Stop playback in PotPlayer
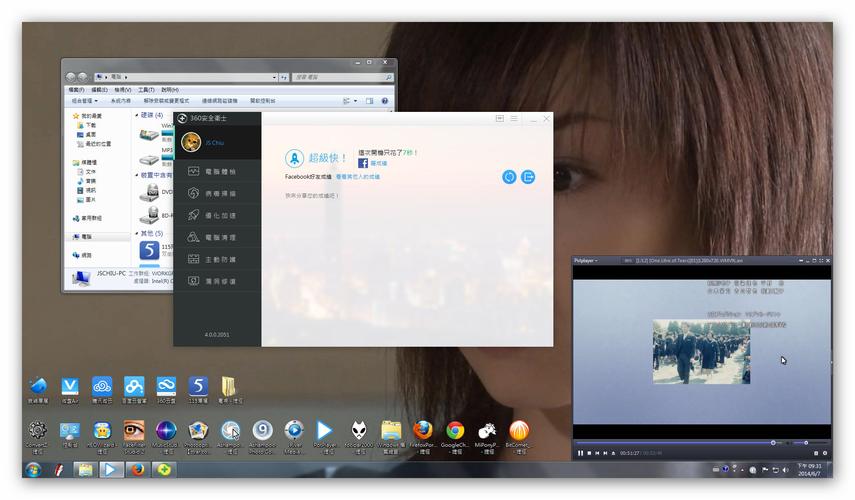855x500 pixels. [589, 453]
